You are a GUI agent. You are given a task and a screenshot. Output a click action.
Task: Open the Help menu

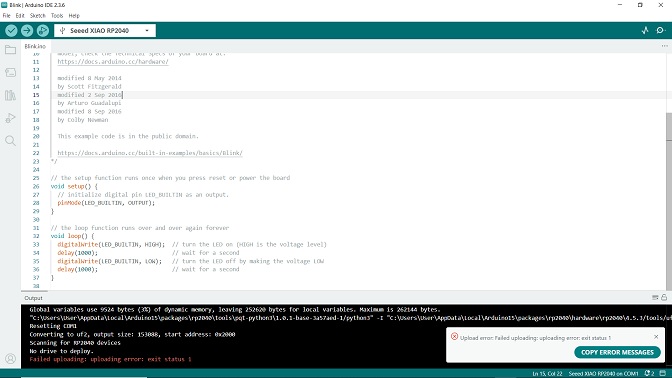[74, 15]
